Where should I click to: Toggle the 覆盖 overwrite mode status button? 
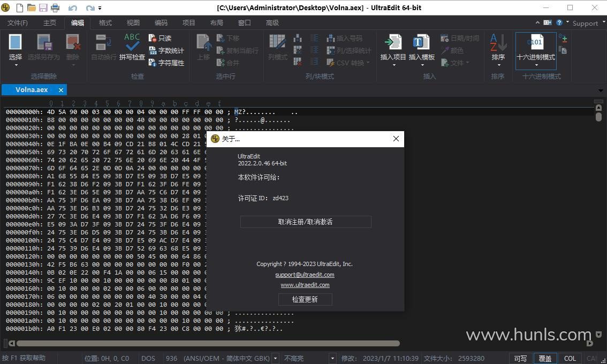(x=545, y=359)
